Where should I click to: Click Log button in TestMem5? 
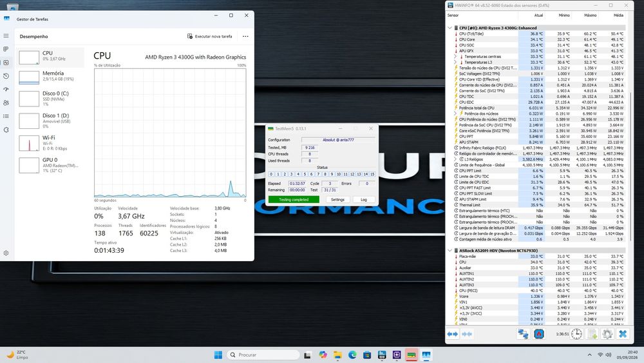[x=363, y=200]
